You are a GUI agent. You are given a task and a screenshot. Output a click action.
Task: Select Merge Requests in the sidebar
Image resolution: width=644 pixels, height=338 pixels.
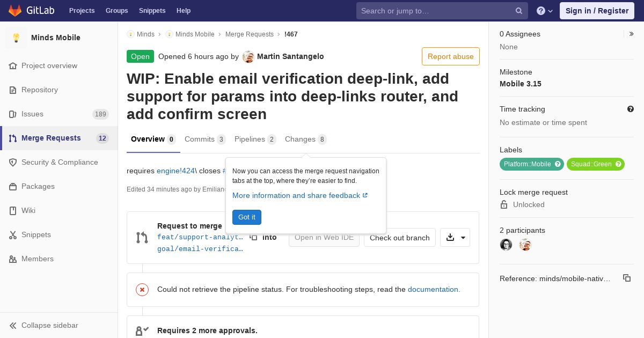tap(59, 138)
